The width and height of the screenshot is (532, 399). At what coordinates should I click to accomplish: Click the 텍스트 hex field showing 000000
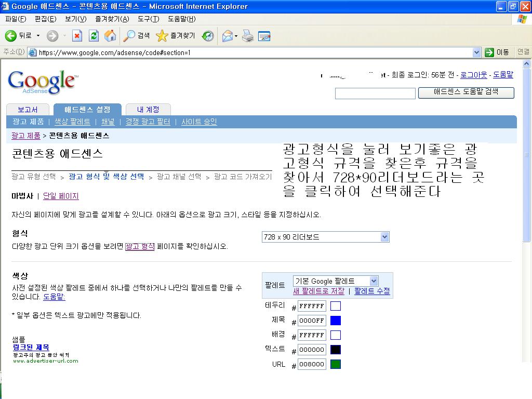coord(312,350)
